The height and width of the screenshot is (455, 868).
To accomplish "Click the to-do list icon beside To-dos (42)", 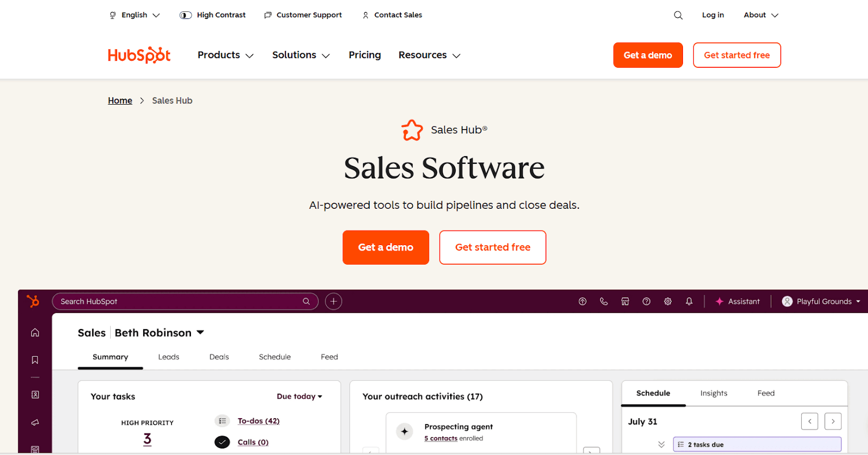I will coord(222,421).
